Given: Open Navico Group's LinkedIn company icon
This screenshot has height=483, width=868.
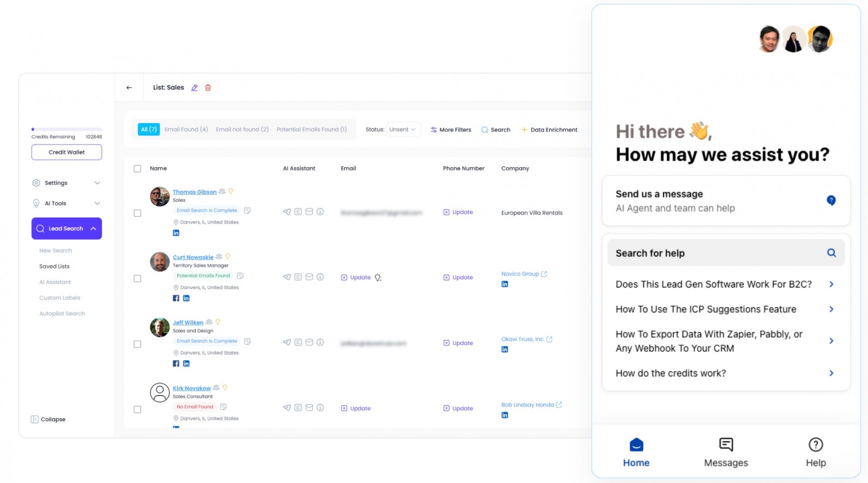Looking at the screenshot, I should click(x=505, y=284).
